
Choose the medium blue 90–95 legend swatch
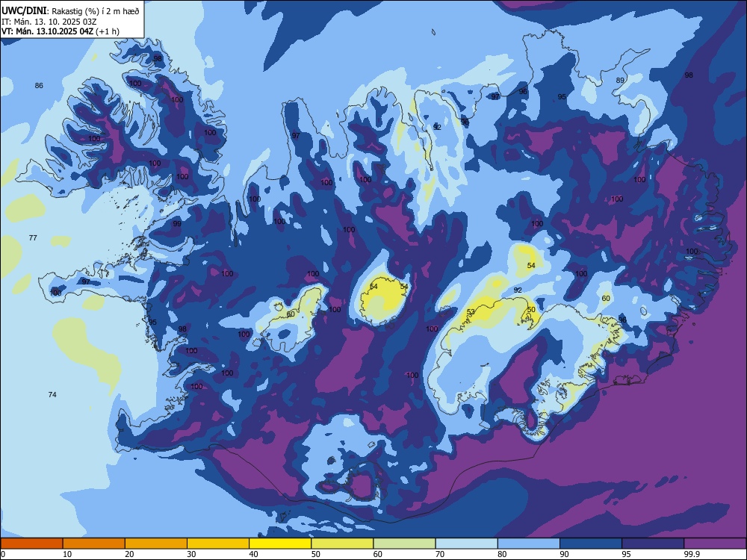[x=591, y=544]
